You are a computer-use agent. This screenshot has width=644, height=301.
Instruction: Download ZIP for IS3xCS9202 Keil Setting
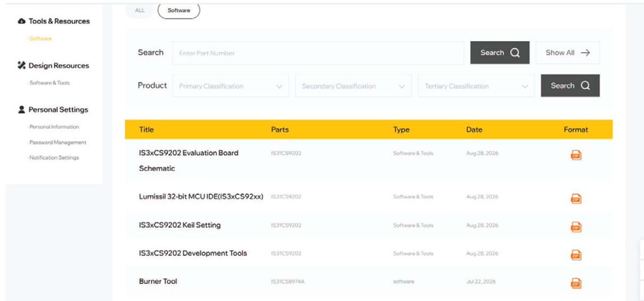tap(576, 227)
